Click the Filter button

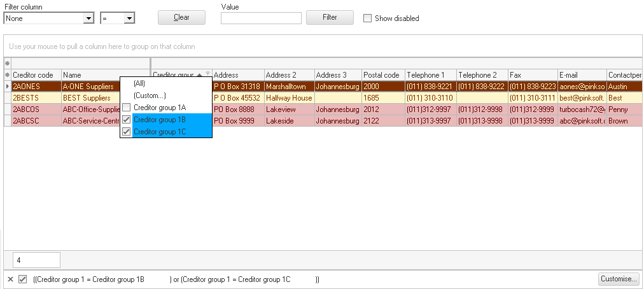point(330,17)
